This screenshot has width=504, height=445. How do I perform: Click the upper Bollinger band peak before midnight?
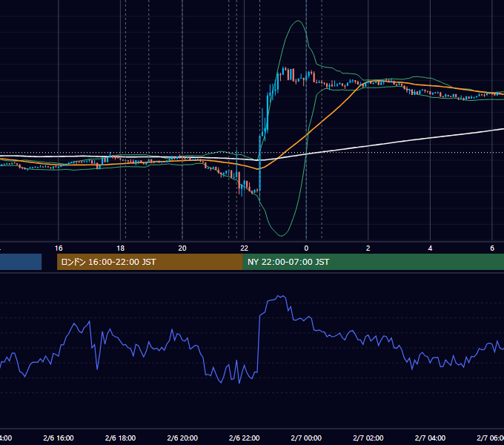point(298,21)
